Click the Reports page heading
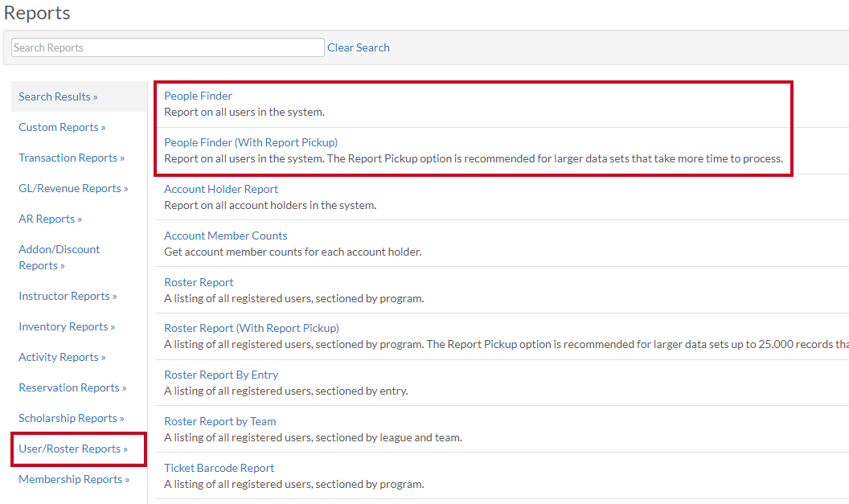Image resolution: width=849 pixels, height=504 pixels. (x=37, y=13)
